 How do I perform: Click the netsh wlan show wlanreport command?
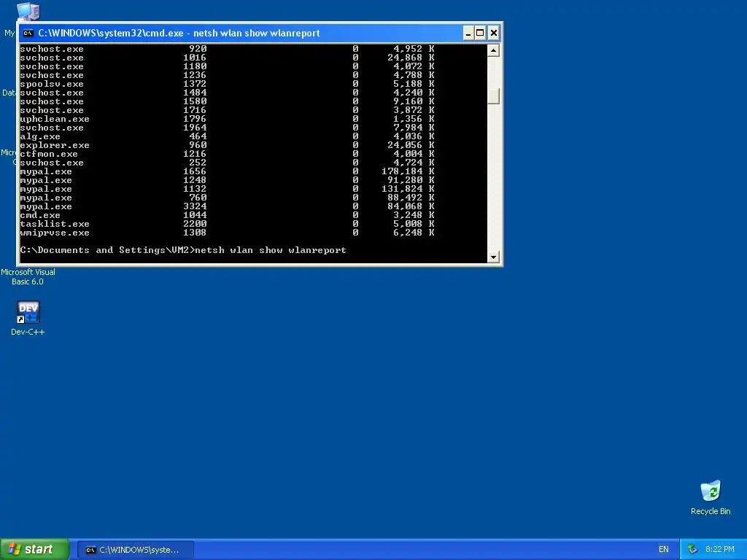pyautogui.click(x=271, y=251)
